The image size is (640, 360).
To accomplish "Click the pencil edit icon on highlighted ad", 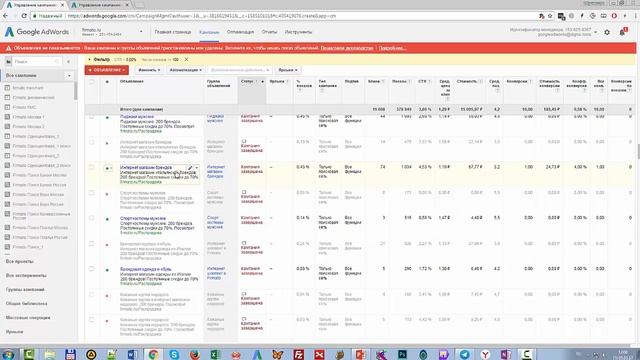I will tap(190, 168).
